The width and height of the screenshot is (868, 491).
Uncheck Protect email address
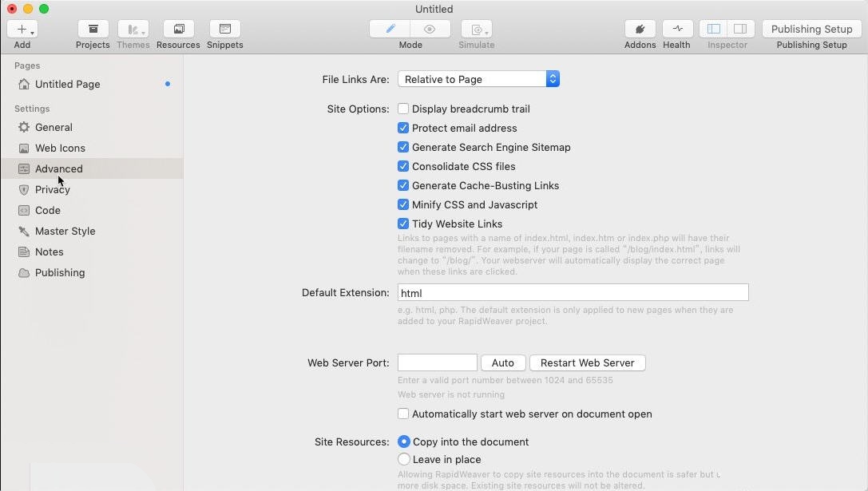tap(403, 128)
